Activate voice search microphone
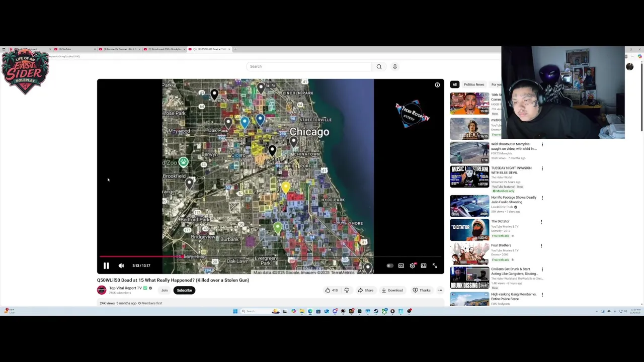 pyautogui.click(x=395, y=66)
